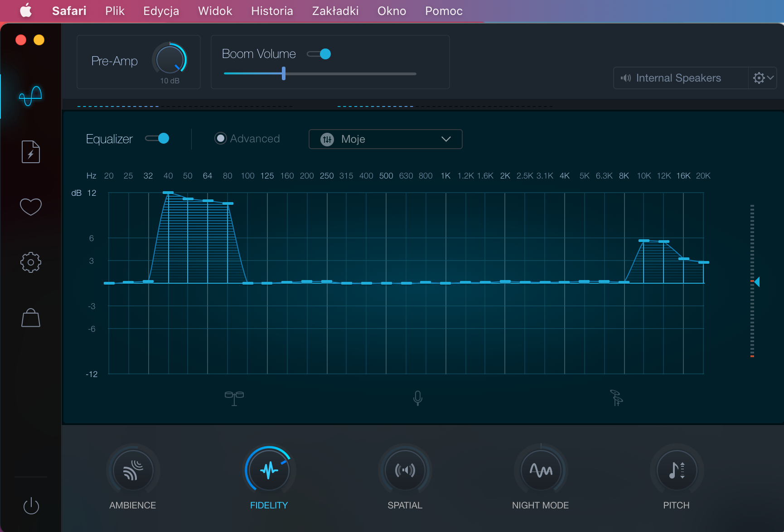Click the drums icon below the equalizer

[234, 398]
